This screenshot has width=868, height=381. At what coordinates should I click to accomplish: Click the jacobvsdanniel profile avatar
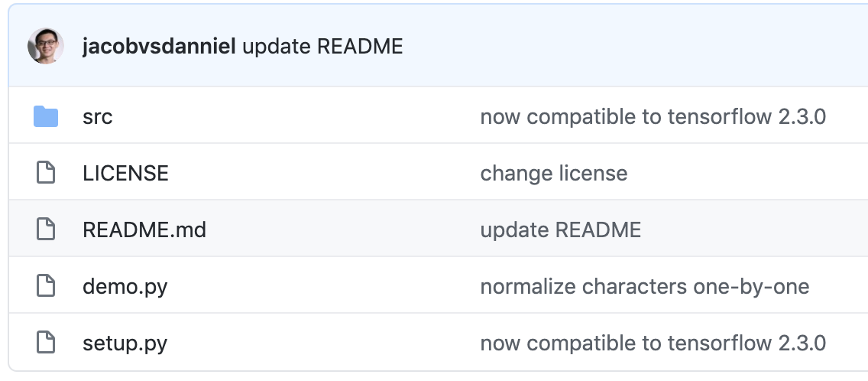pos(46,47)
